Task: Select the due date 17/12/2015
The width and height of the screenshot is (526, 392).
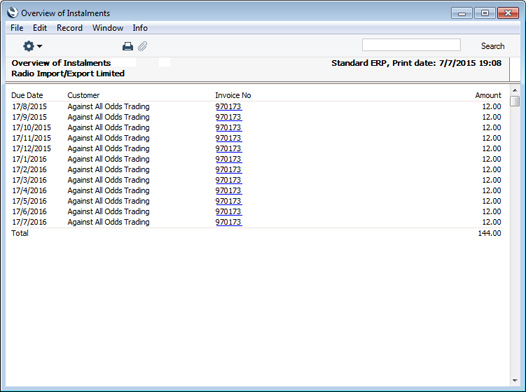Action: (x=32, y=149)
